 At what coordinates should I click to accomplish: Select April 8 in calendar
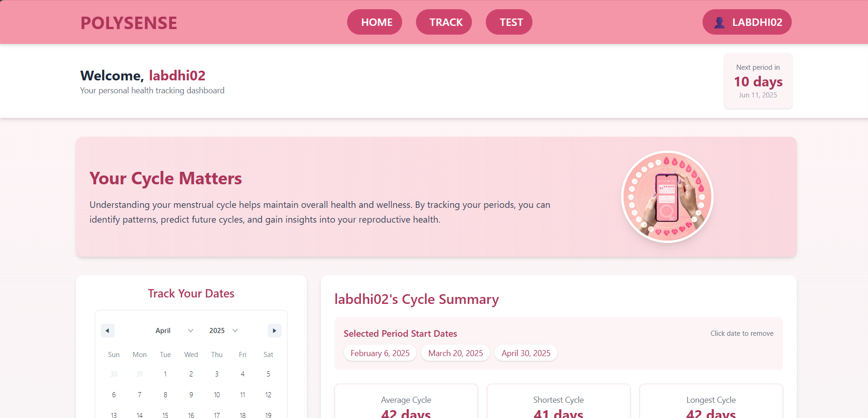165,395
